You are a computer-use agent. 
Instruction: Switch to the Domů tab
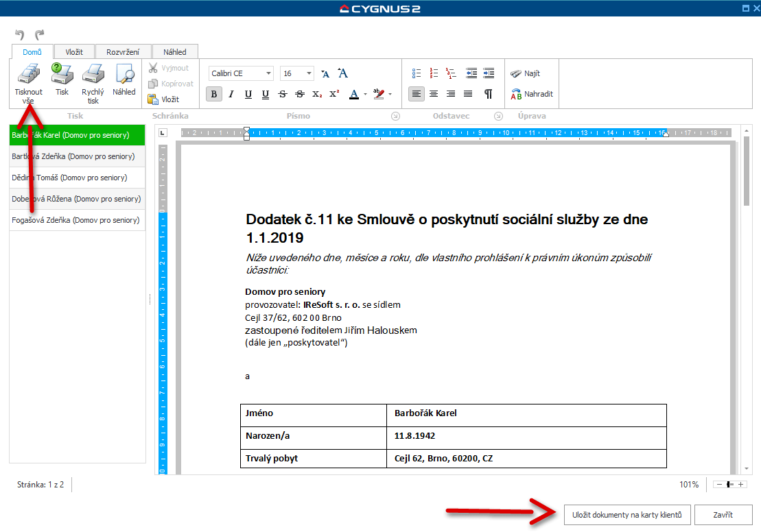click(32, 52)
